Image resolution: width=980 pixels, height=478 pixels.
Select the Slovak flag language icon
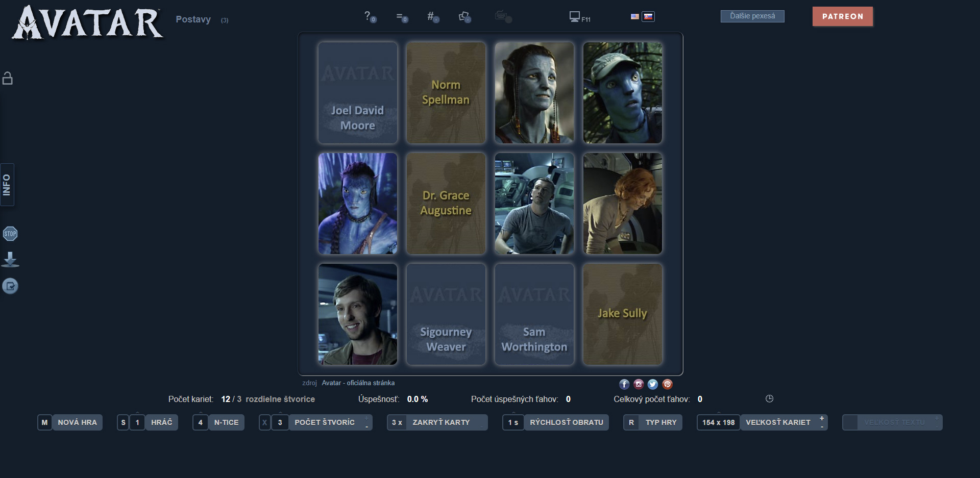tap(648, 17)
